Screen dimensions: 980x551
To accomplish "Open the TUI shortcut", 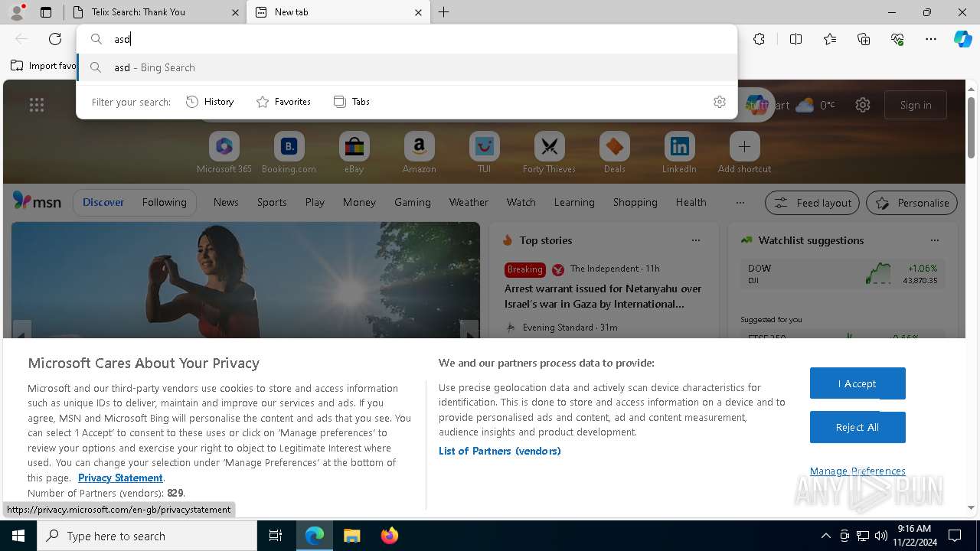I will [x=484, y=153].
